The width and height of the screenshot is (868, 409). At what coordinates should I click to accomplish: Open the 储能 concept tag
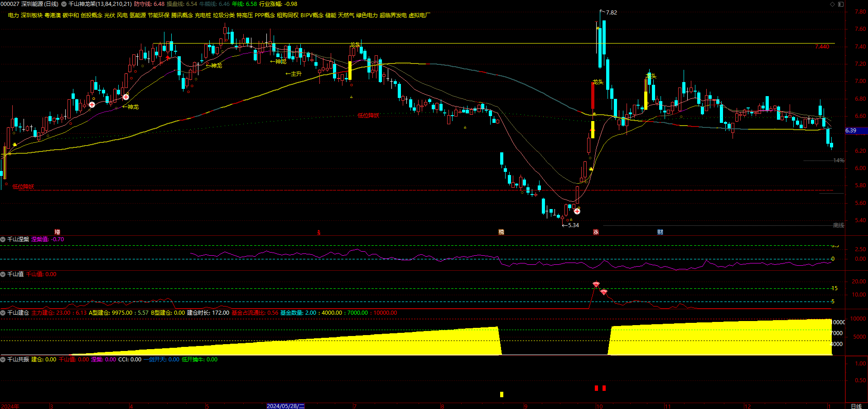point(331,15)
